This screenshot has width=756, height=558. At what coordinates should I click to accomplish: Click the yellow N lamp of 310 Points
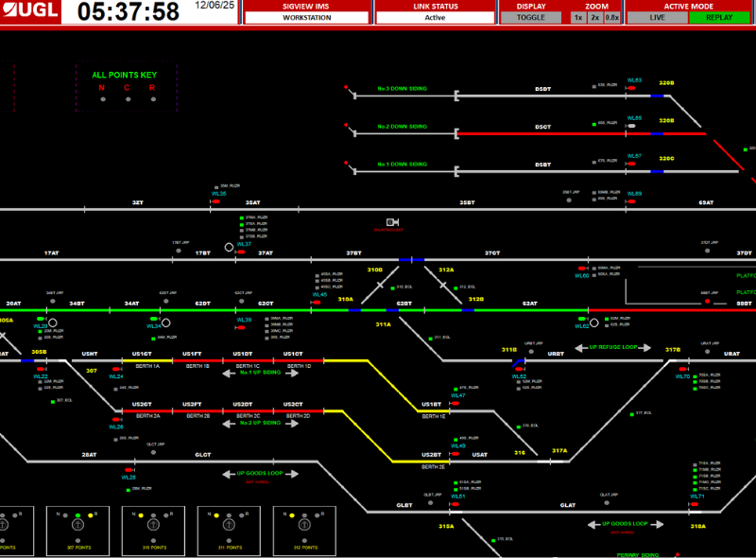141,515
